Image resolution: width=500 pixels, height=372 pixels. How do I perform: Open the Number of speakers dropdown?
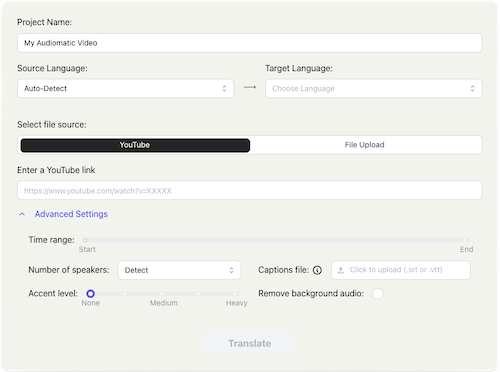[x=179, y=270]
